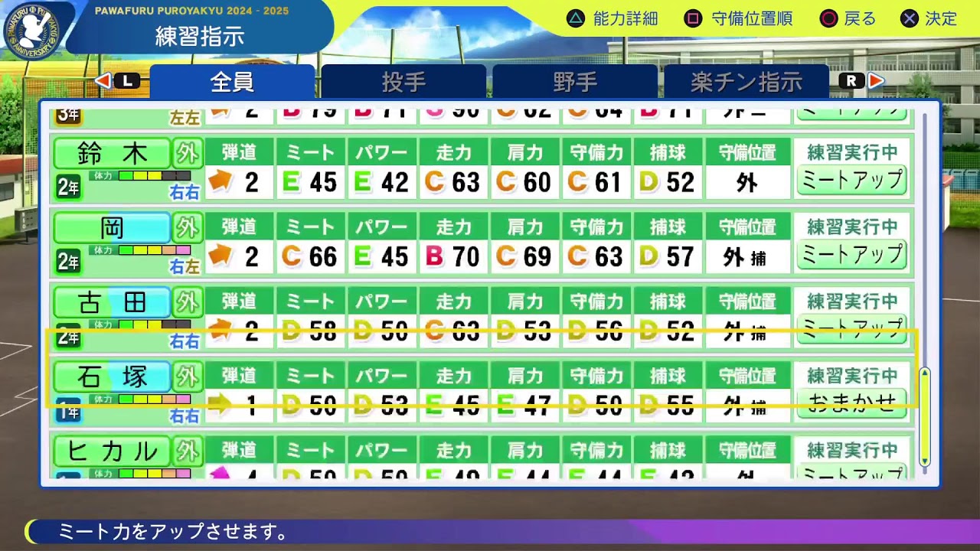Select player 古田 name plate
This screenshot has height=551, width=980.
[x=112, y=302]
